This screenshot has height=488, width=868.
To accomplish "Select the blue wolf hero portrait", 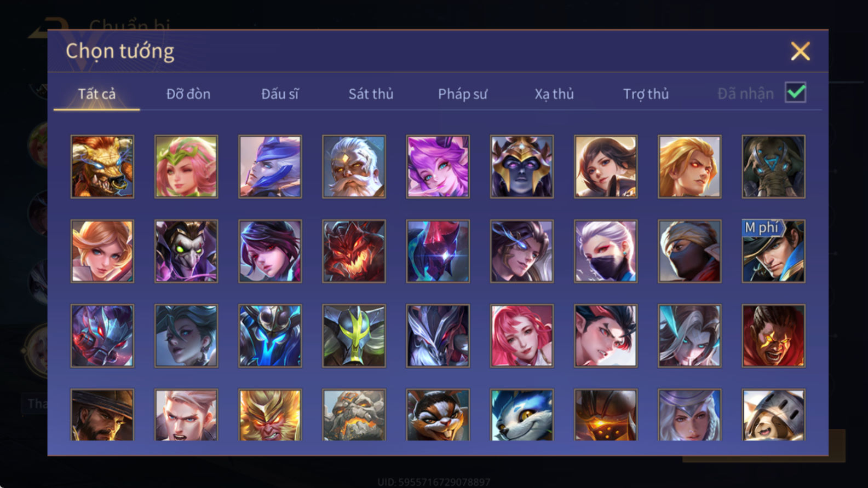I will click(521, 415).
